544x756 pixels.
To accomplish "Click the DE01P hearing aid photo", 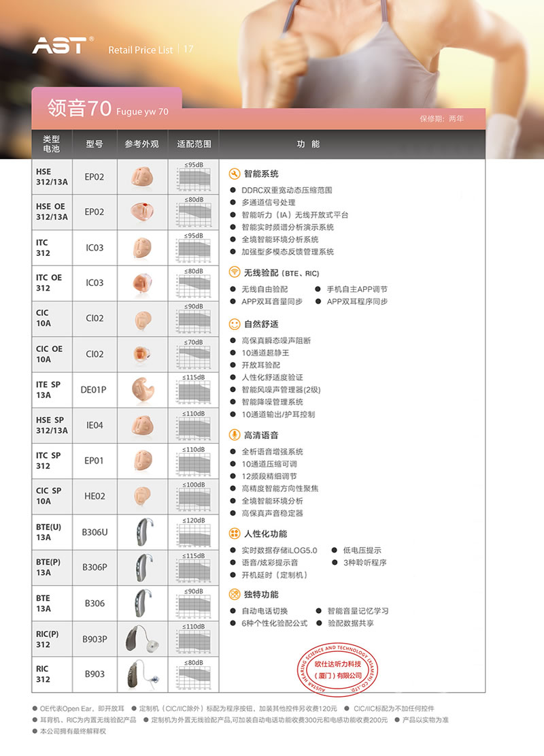I will point(142,390).
